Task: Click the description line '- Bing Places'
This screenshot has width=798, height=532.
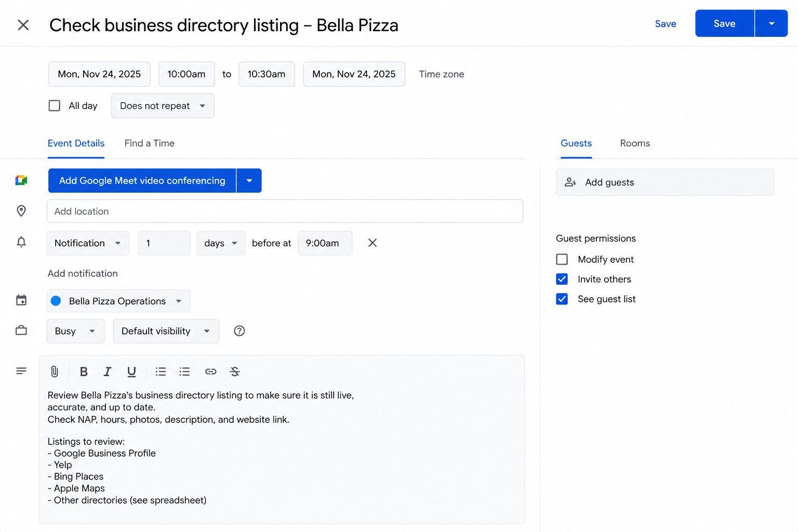Action: pyautogui.click(x=75, y=476)
